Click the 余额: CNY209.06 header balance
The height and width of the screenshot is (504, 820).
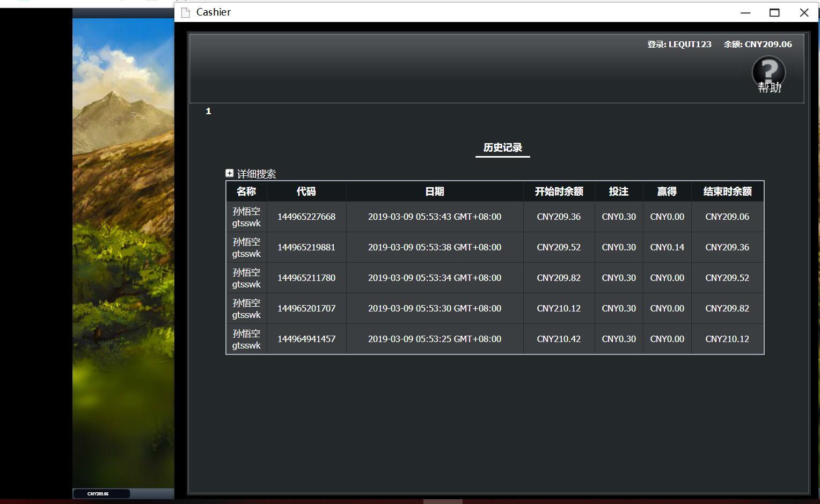pyautogui.click(x=758, y=45)
